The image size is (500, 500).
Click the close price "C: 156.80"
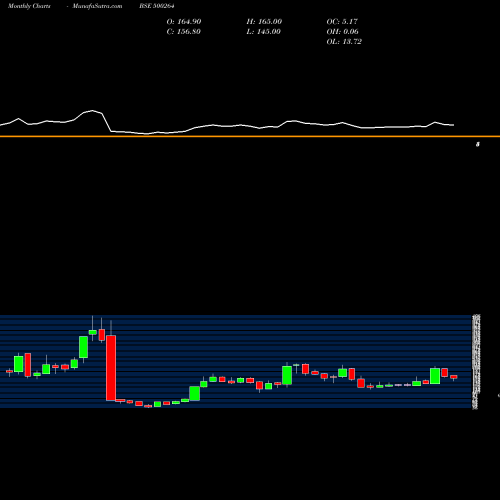183,31
